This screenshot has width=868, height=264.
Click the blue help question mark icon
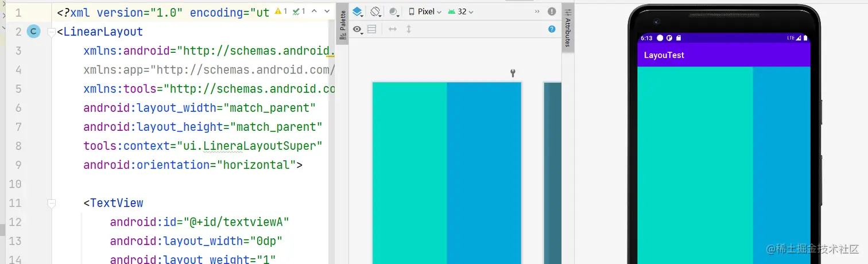pos(552,29)
